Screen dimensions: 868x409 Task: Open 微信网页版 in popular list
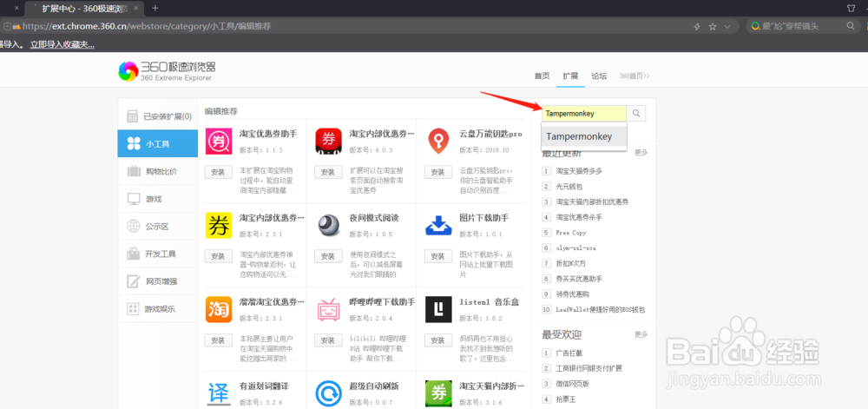tap(572, 384)
